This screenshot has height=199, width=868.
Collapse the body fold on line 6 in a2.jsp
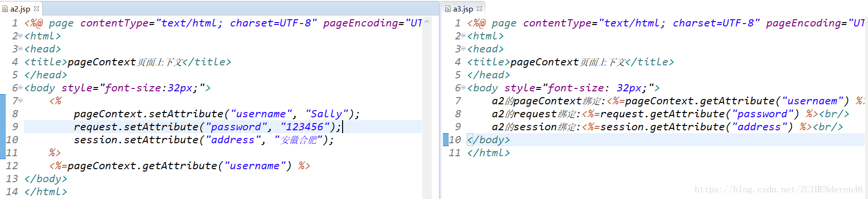[x=21, y=87]
